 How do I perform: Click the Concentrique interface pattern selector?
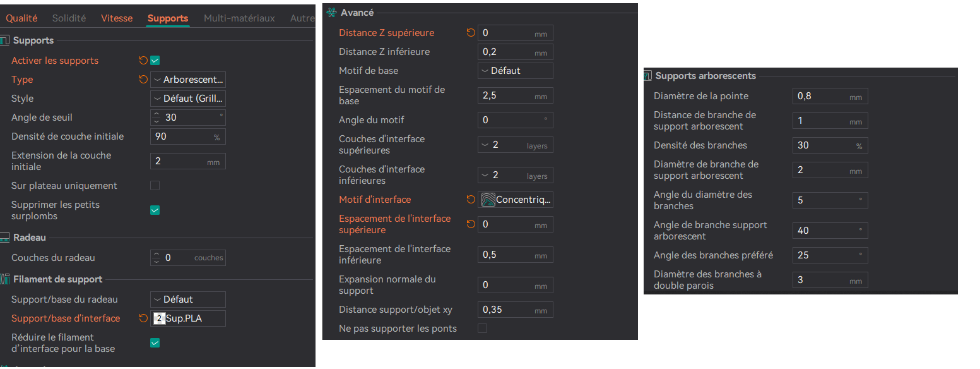coord(516,200)
